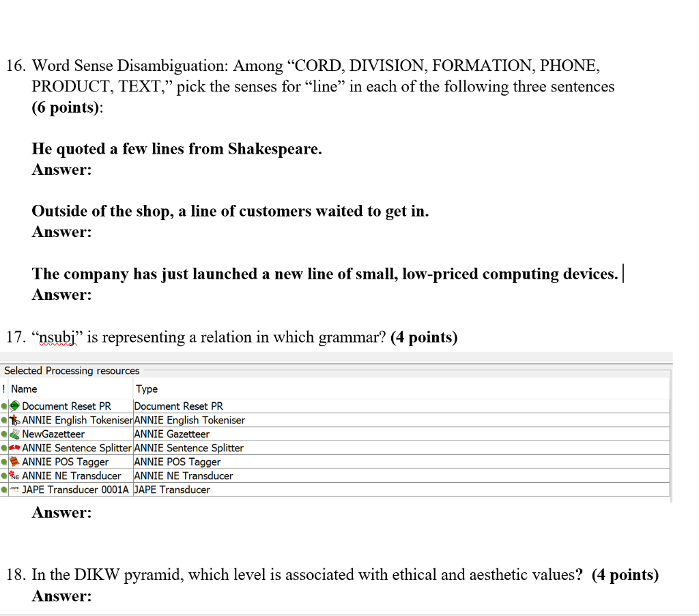The height and width of the screenshot is (616, 699).
Task: Click the bold Shakespeare sentence text
Action: 176,149
